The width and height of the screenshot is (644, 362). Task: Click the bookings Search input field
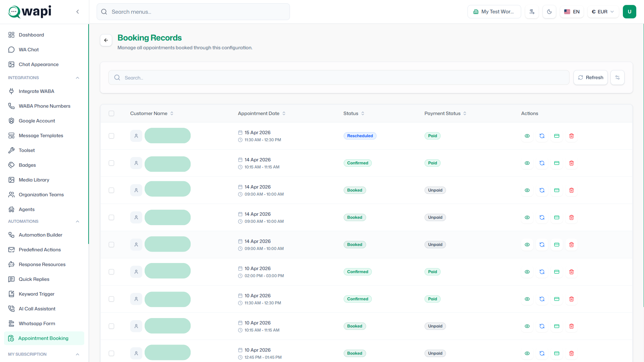coord(339,77)
